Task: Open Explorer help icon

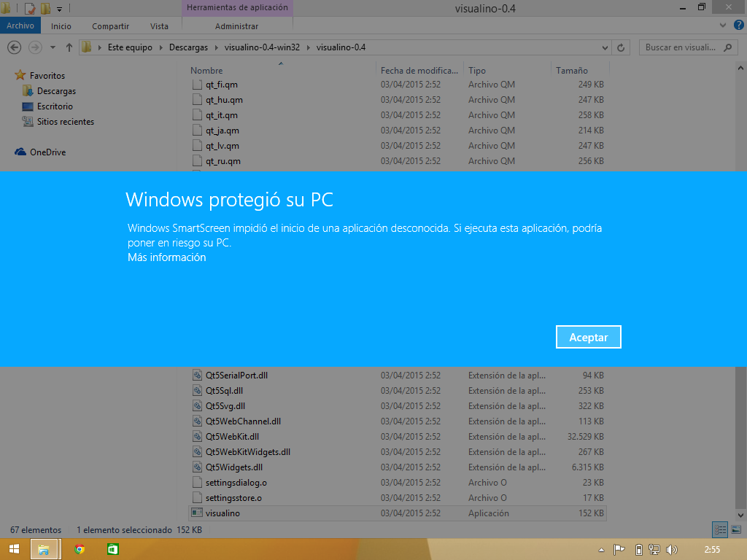Action: click(x=739, y=26)
